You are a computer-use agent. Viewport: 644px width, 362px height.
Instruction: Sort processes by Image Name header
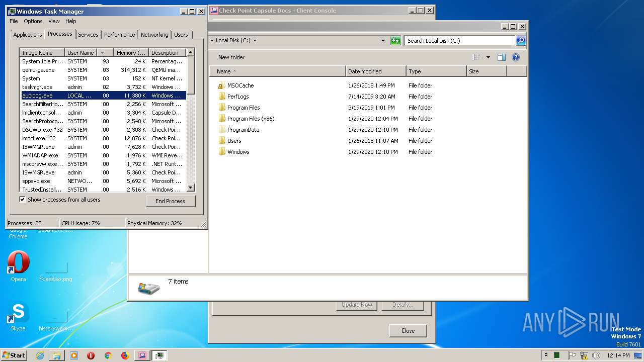tap(42, 53)
